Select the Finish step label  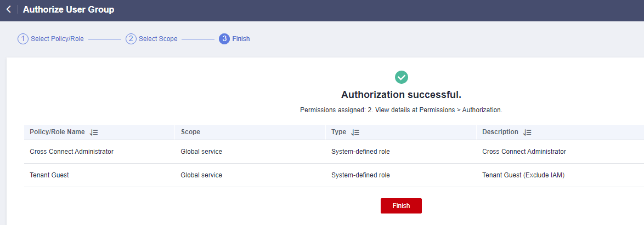[241, 39]
